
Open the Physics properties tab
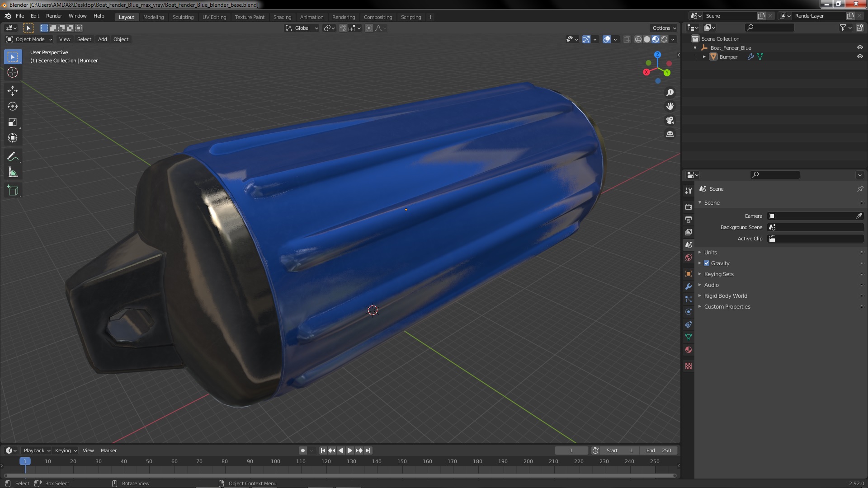pos(689,312)
